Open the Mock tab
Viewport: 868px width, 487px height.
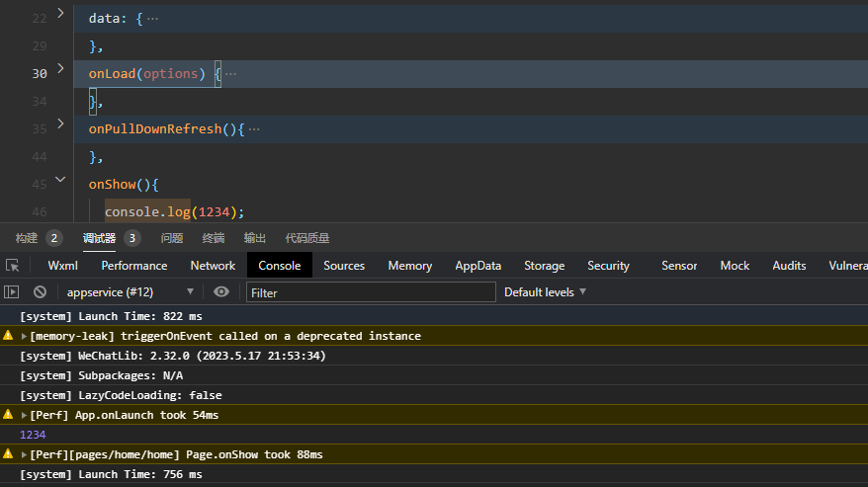[x=735, y=266]
